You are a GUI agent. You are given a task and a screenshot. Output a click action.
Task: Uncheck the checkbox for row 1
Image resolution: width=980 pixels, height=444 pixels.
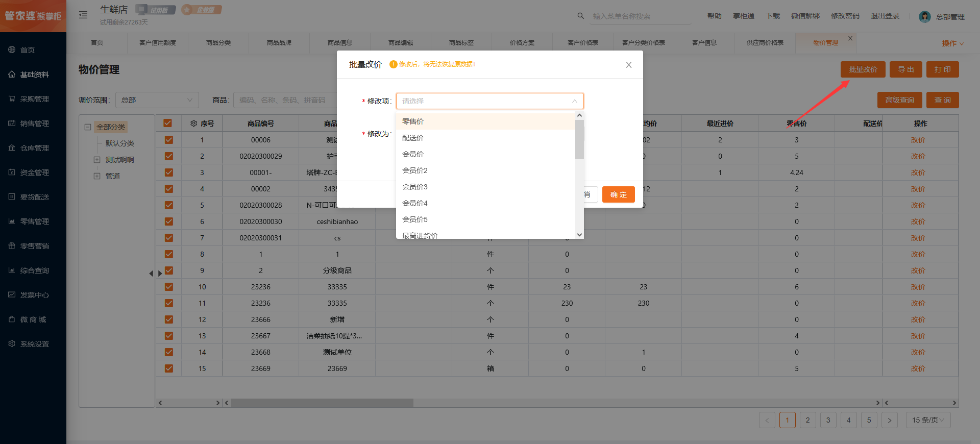coord(169,140)
